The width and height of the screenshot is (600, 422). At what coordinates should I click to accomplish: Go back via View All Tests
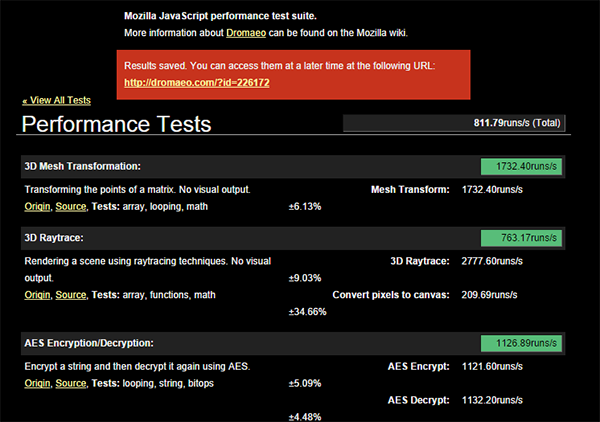click(56, 100)
